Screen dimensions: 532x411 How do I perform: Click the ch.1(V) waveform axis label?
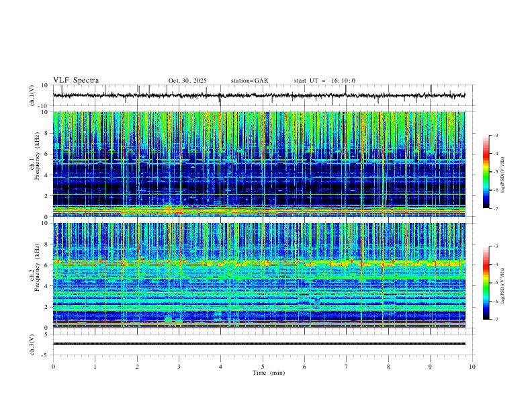coord(32,95)
